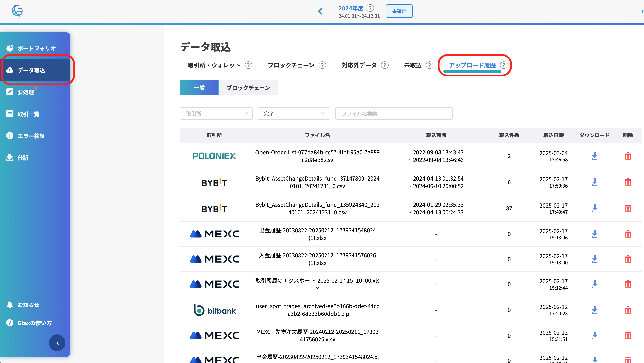Download MEXC 入金履歴 xlsx file
The width and height of the screenshot is (644, 363).
[x=595, y=259]
